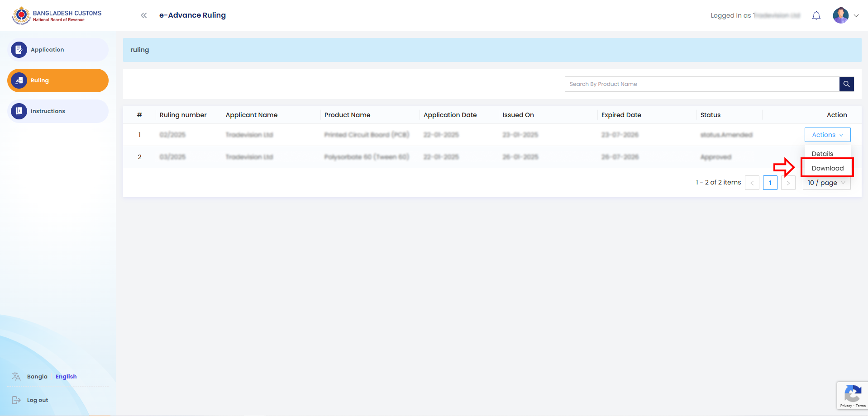Switch language to English
The width and height of the screenshot is (868, 416).
(66, 377)
